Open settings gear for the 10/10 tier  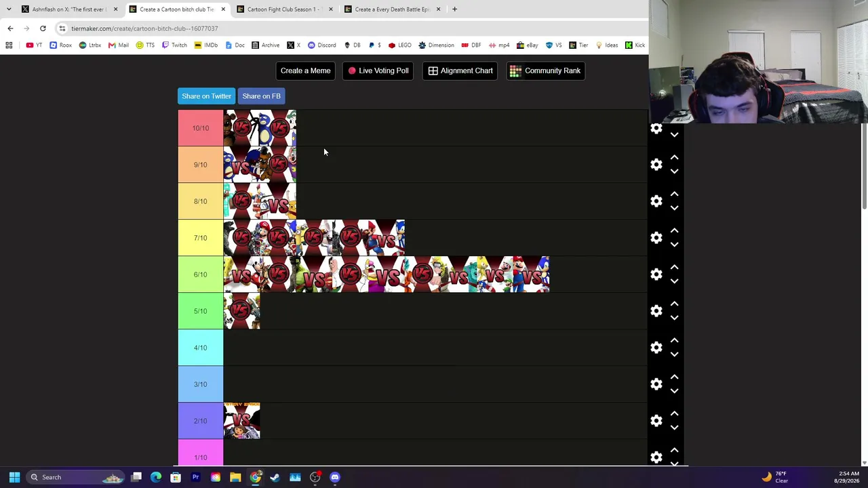point(656,128)
